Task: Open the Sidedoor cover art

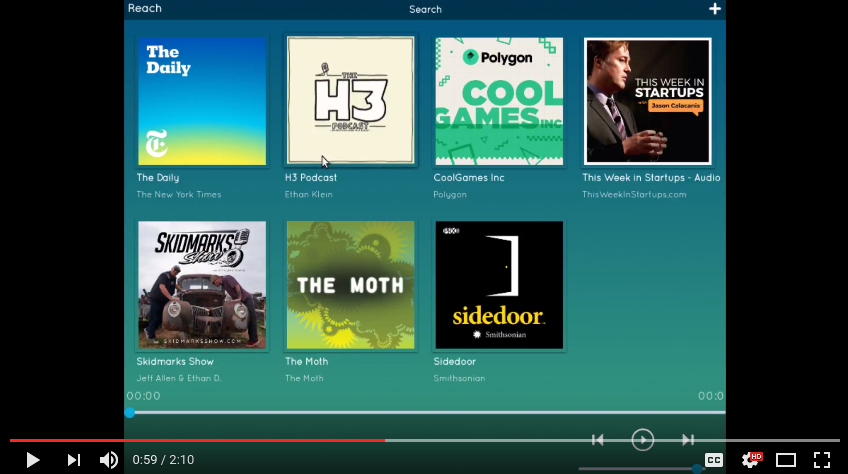Action: coord(499,285)
